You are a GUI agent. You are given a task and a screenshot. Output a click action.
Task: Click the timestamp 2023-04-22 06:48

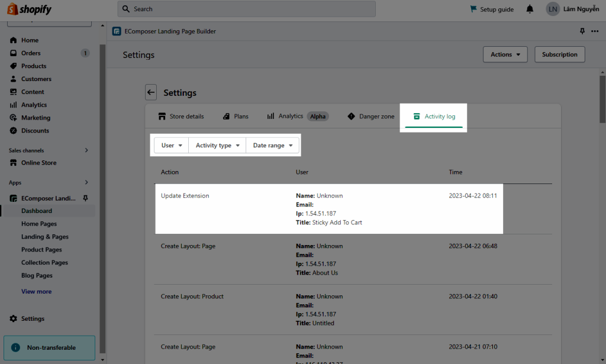473,246
